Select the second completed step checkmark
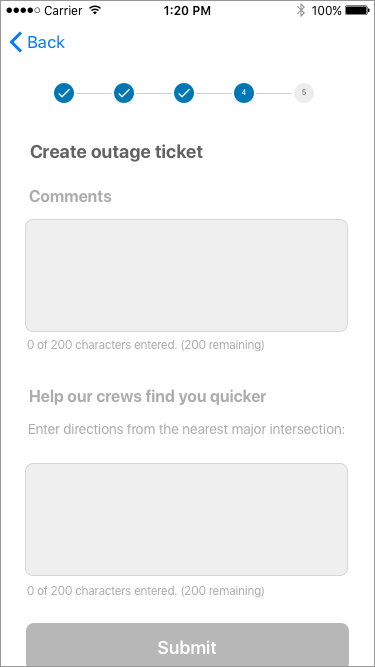The image size is (375, 667). (124, 93)
